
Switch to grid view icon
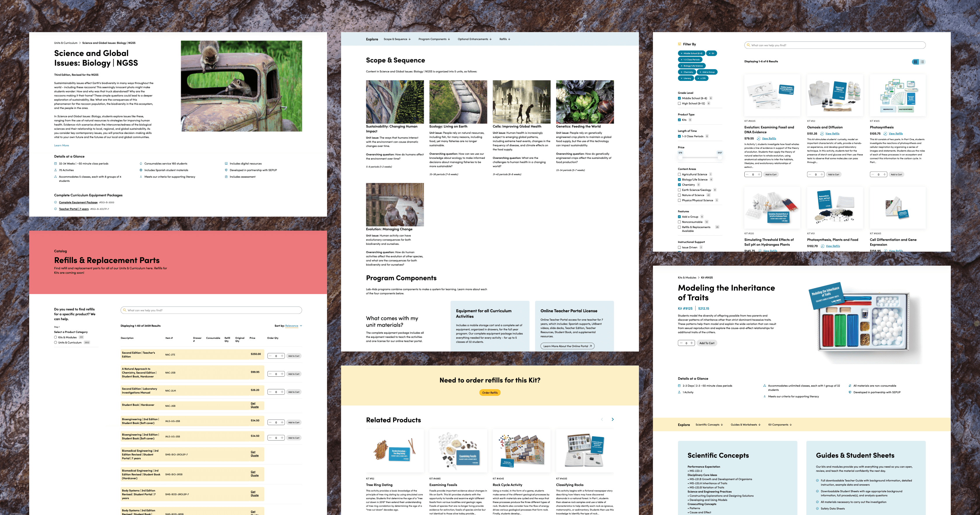pos(915,62)
